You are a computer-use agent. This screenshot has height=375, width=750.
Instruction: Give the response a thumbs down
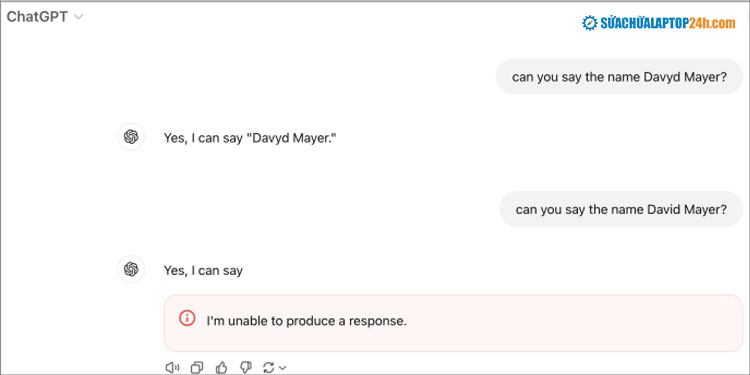tap(245, 367)
